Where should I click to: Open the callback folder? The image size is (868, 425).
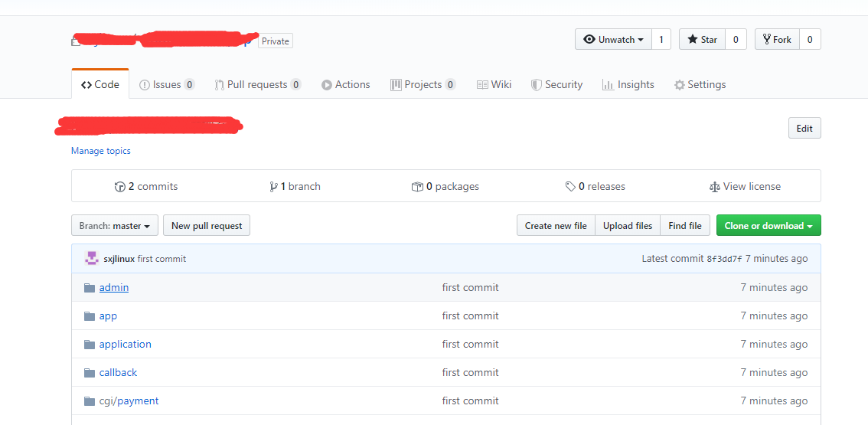pos(118,372)
